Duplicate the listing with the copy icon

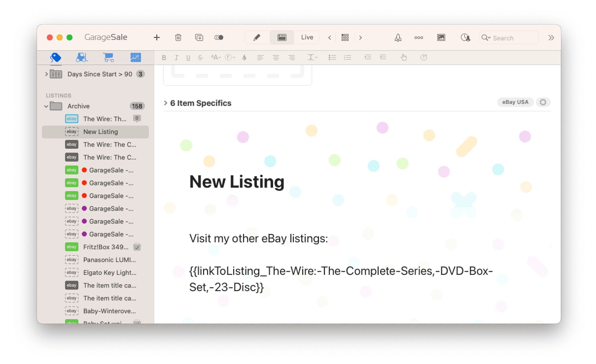[x=199, y=37]
